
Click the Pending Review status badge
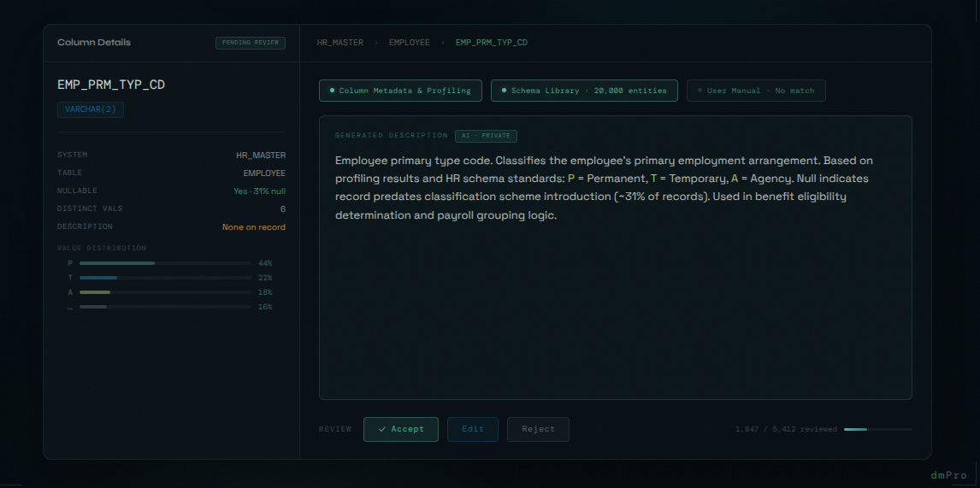click(251, 43)
